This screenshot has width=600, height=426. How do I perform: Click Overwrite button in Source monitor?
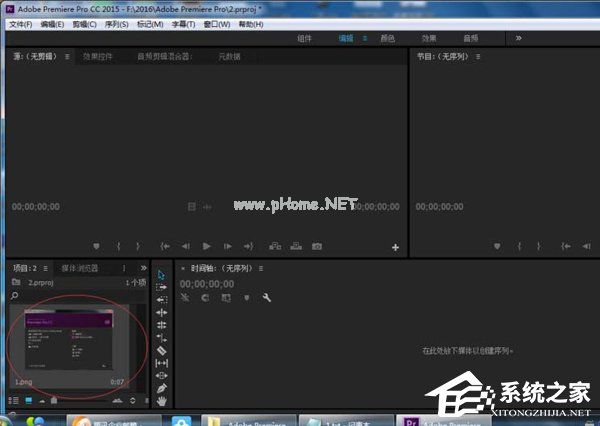click(x=296, y=246)
